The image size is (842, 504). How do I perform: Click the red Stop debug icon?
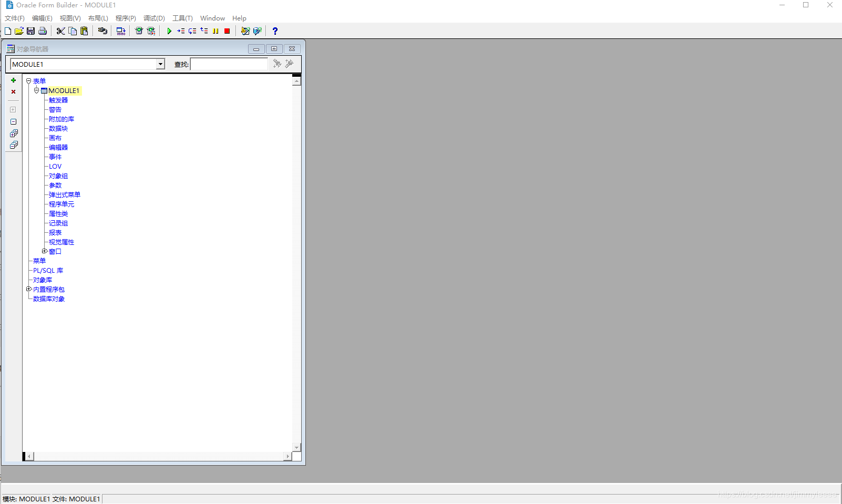tap(227, 31)
